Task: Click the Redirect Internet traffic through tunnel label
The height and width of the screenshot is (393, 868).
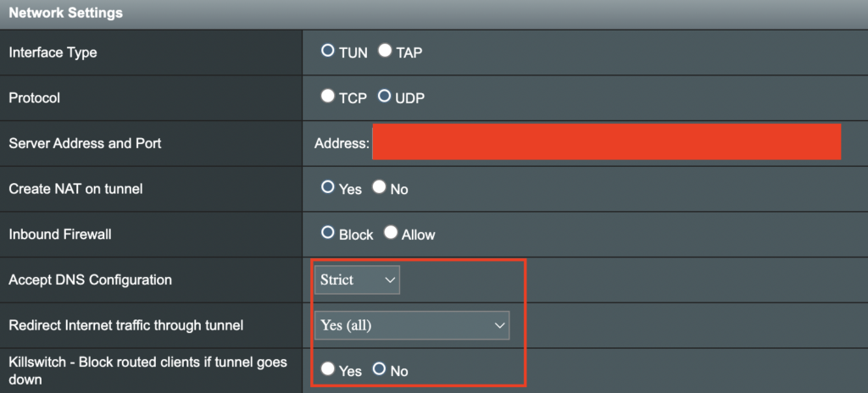Action: click(x=126, y=325)
